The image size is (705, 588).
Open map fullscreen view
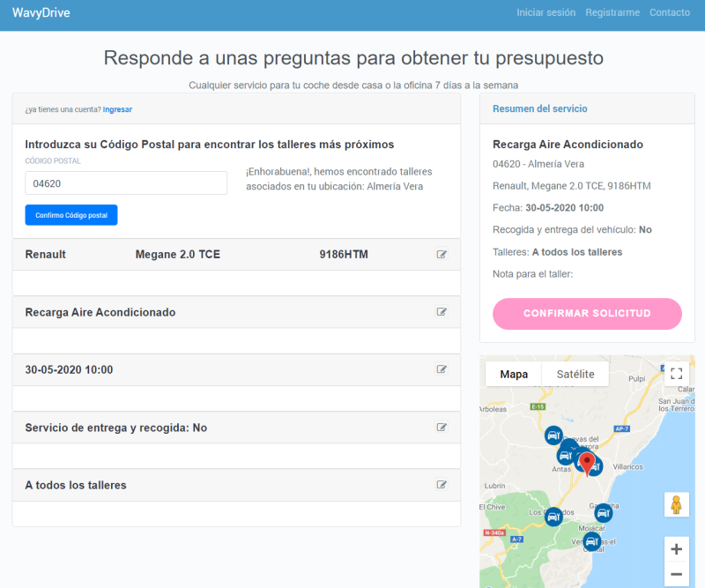coord(676,374)
